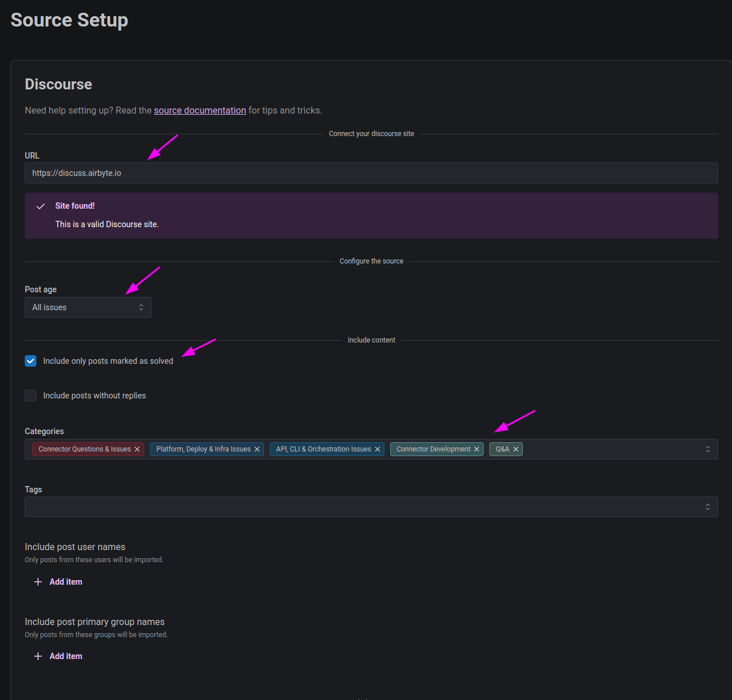This screenshot has height=700, width=732.
Task: Open the source documentation link
Action: coord(200,110)
